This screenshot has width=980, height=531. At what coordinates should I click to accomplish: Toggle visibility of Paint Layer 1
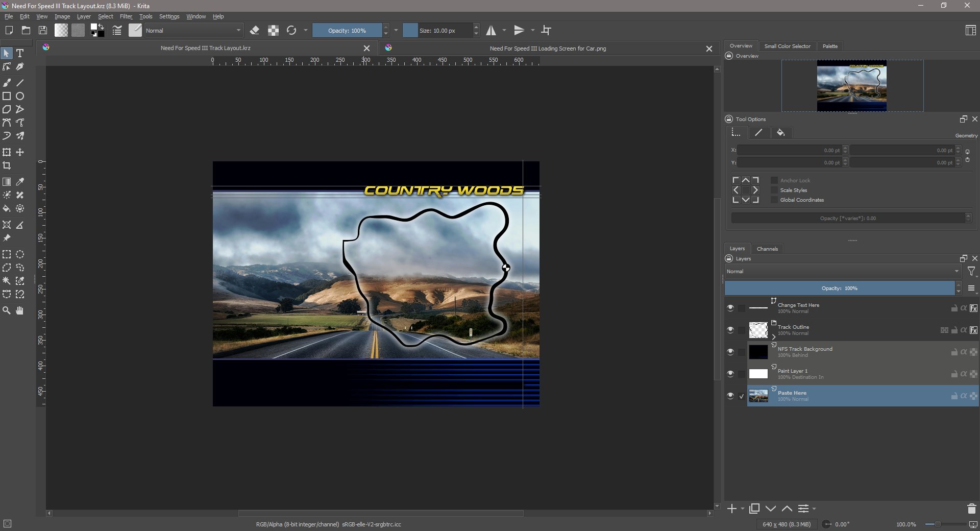pos(730,374)
